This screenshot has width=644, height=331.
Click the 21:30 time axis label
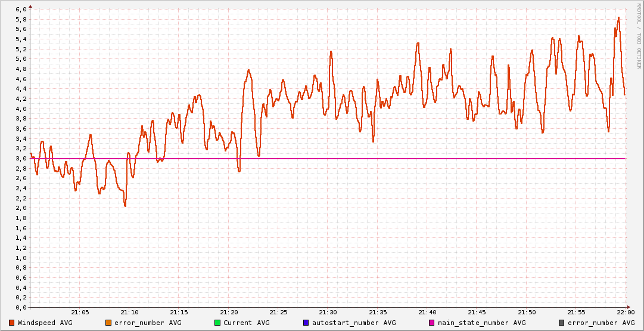[x=328, y=313]
